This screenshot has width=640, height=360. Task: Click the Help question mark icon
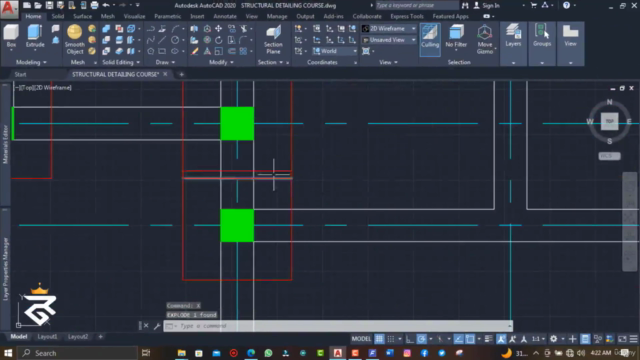pyautogui.click(x=566, y=5)
